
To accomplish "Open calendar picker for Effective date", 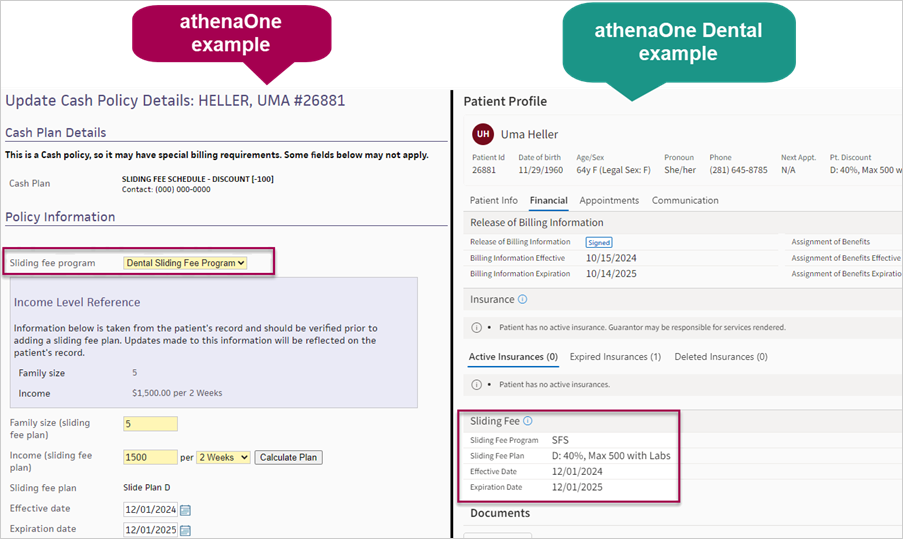I will [x=185, y=510].
